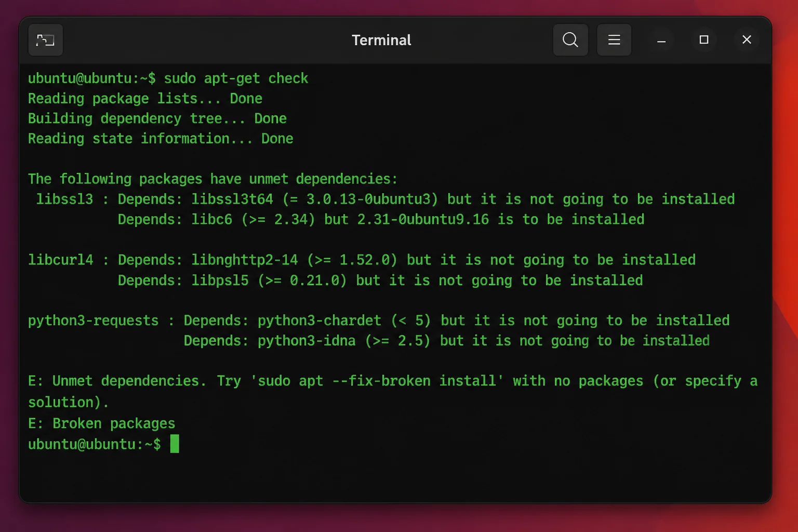Click the libssl3t64 dependency line

coord(385,199)
